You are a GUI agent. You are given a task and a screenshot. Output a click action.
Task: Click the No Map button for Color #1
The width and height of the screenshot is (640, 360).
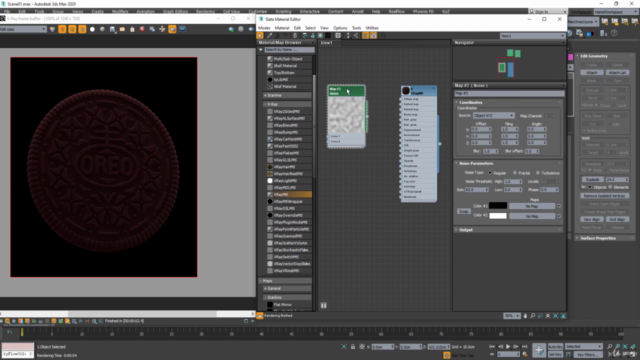point(532,206)
